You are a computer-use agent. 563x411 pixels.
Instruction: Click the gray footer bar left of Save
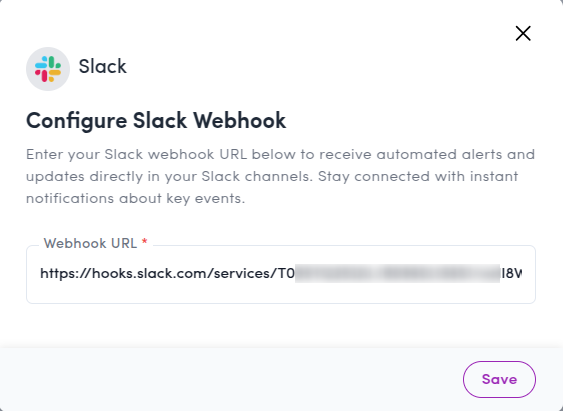point(230,379)
